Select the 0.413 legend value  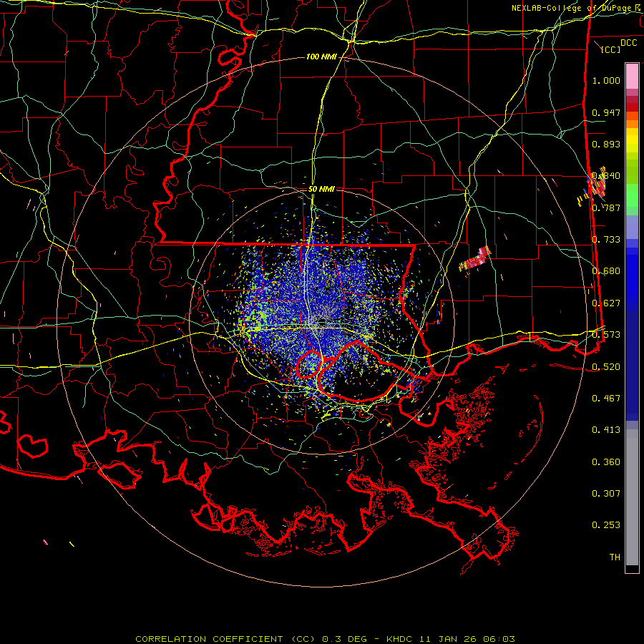coord(606,430)
